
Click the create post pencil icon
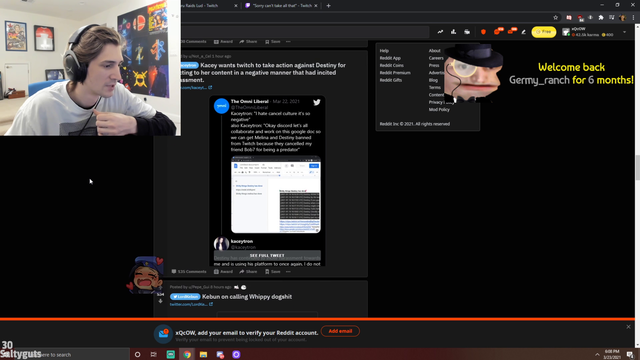[x=524, y=32]
